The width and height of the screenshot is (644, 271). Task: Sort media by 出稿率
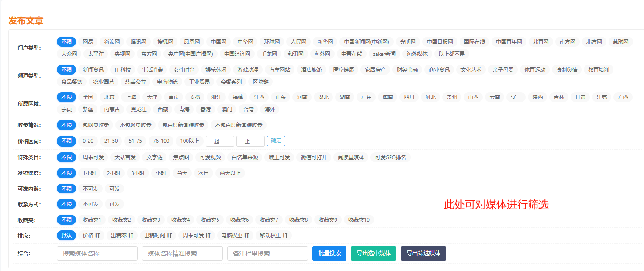coord(122,236)
